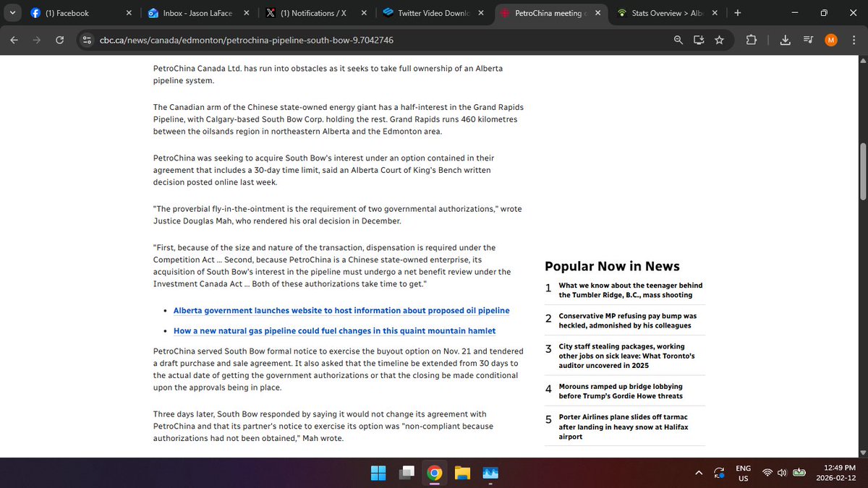Click the zoom magnifier icon in address bar

678,40
